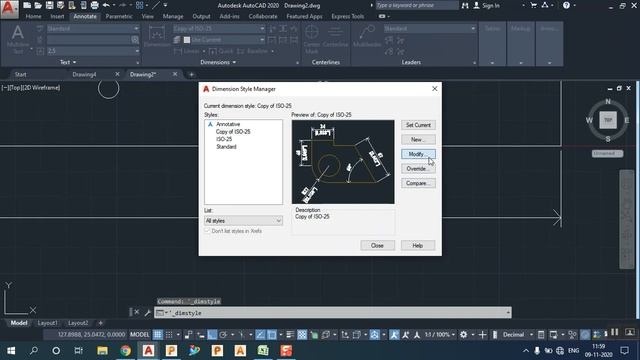
Task: Click the Set Current button
Action: pos(418,125)
